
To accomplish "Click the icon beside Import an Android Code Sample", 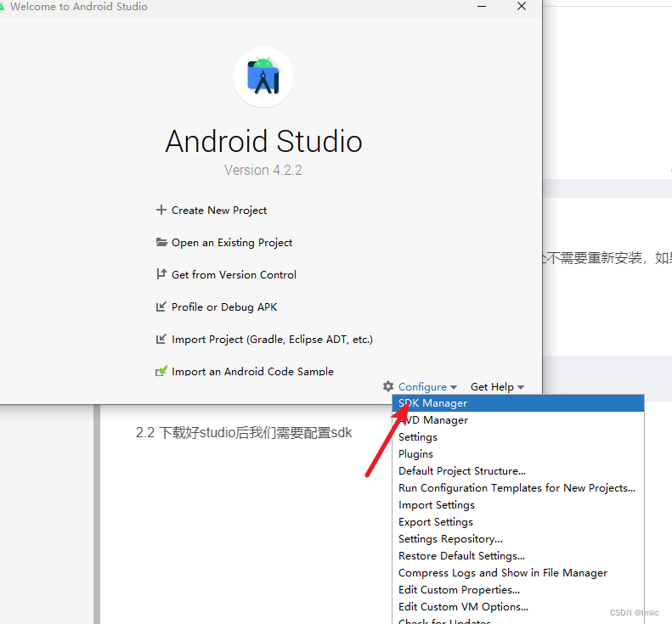I will 161,371.
